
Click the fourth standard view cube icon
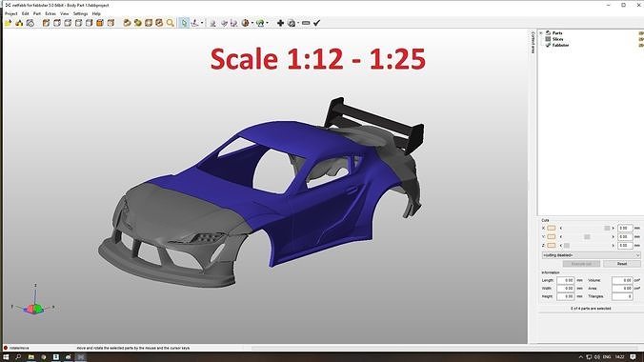click(78, 23)
